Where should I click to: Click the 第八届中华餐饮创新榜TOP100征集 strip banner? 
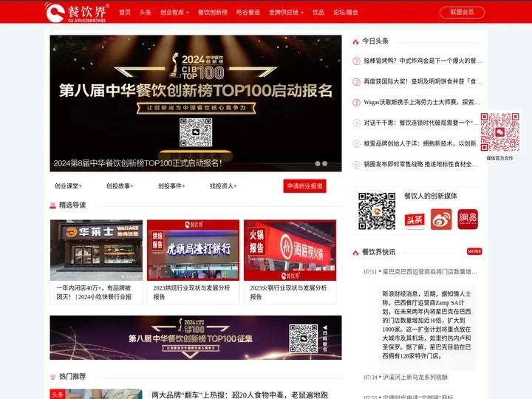point(196,338)
